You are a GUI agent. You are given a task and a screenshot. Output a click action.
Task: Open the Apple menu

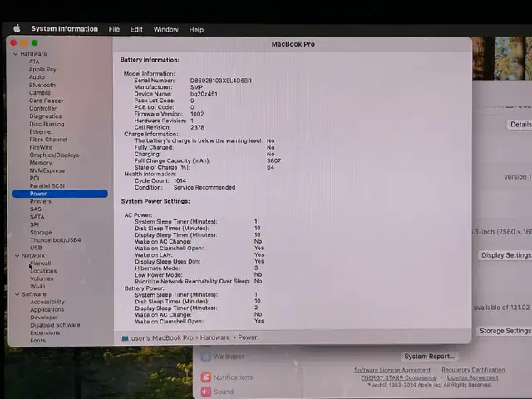(17, 28)
